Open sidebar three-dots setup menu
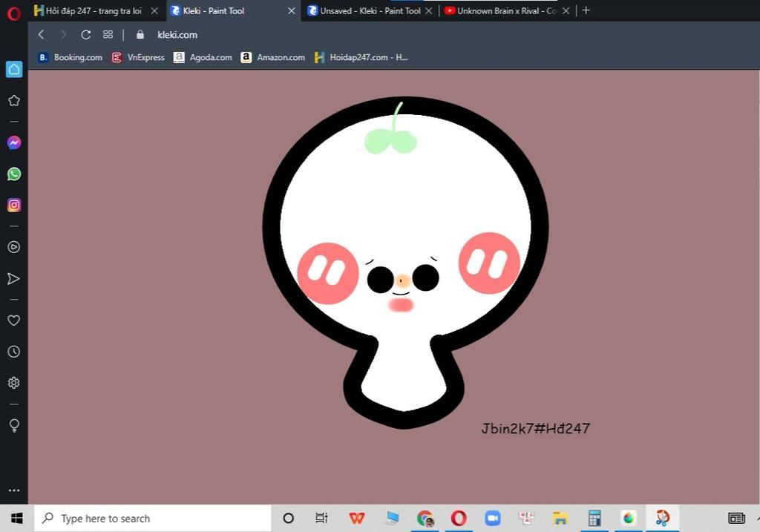The image size is (760, 532). (14, 490)
